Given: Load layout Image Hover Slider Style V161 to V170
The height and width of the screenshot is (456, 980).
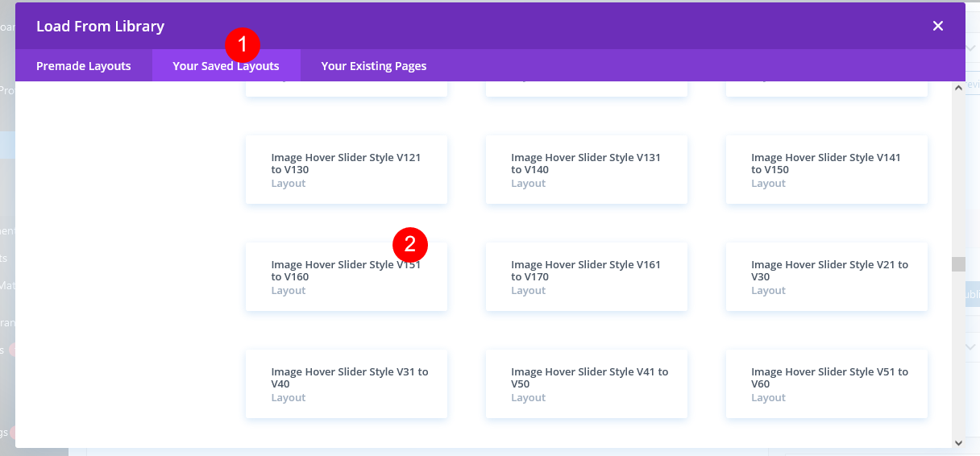Looking at the screenshot, I should (587, 277).
